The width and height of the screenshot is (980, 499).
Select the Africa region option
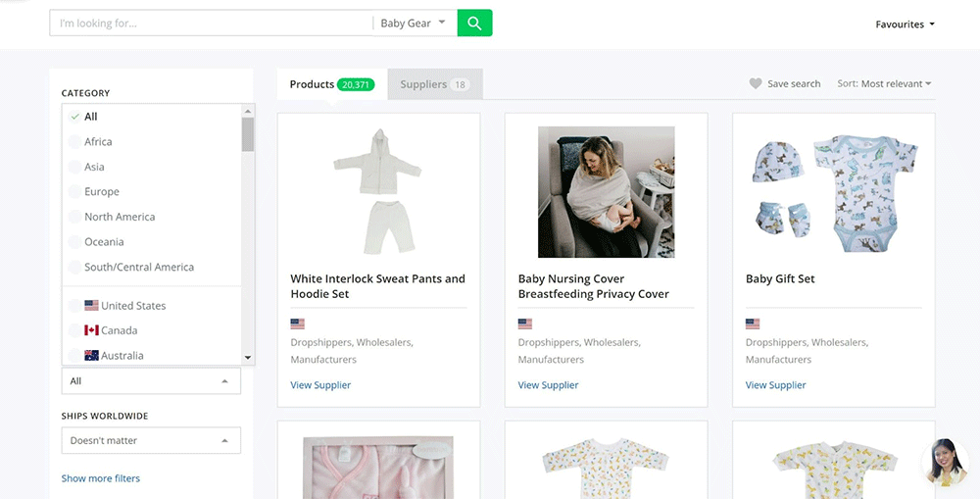pyautogui.click(x=98, y=142)
